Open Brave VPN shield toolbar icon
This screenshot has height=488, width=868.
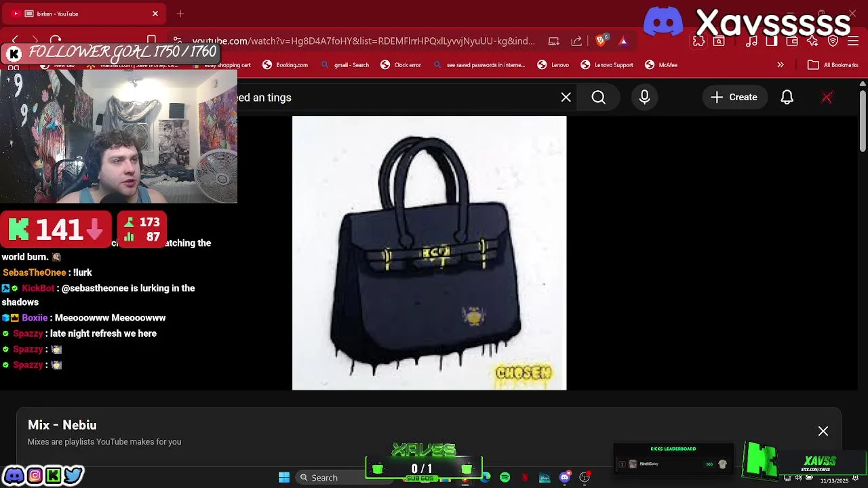833,41
